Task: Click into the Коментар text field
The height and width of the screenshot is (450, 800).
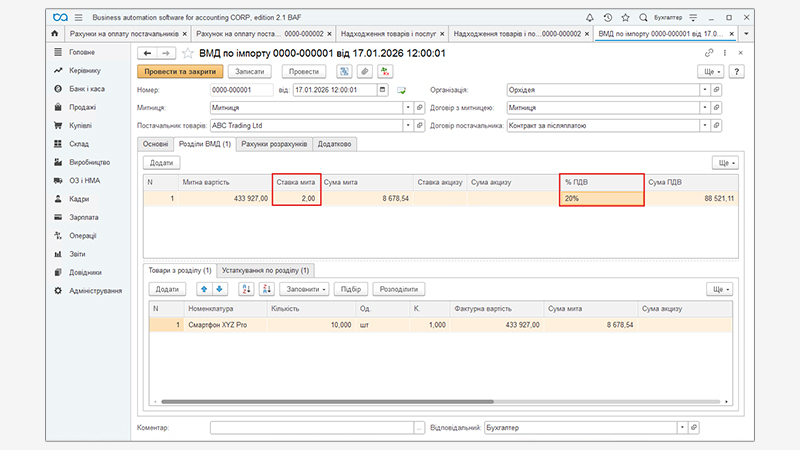Action: [x=311, y=428]
